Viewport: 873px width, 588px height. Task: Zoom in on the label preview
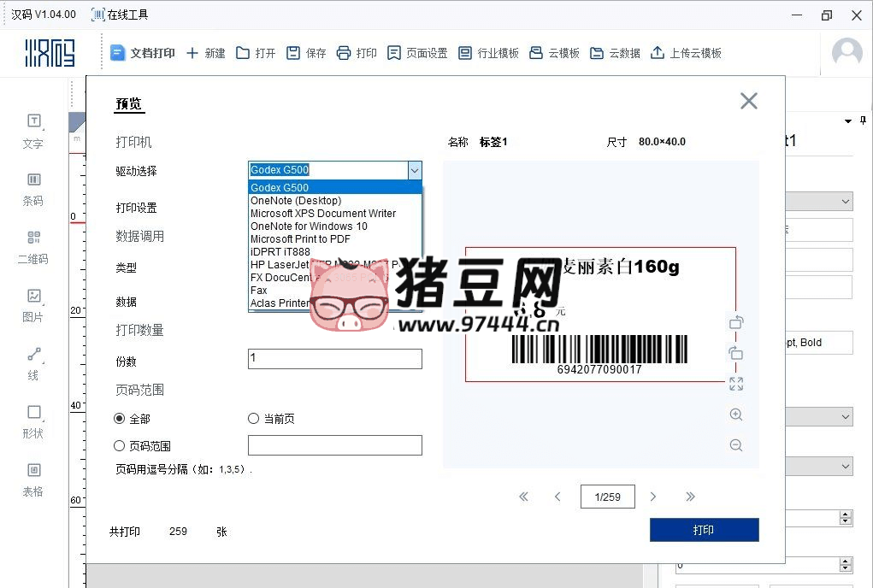pos(735,415)
